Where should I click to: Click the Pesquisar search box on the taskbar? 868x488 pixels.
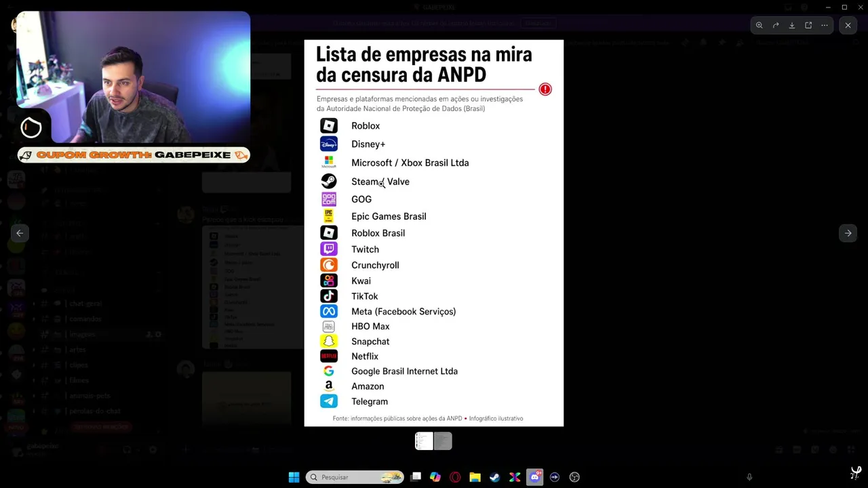pos(355,477)
